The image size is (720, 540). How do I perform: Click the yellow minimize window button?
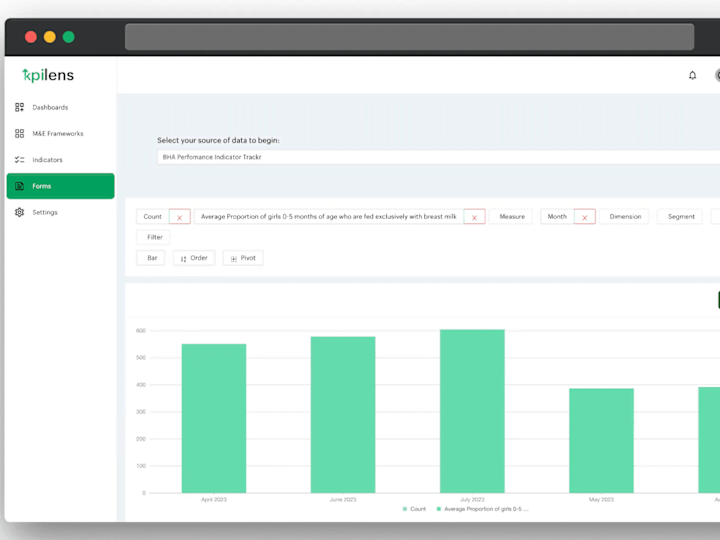coord(50,37)
